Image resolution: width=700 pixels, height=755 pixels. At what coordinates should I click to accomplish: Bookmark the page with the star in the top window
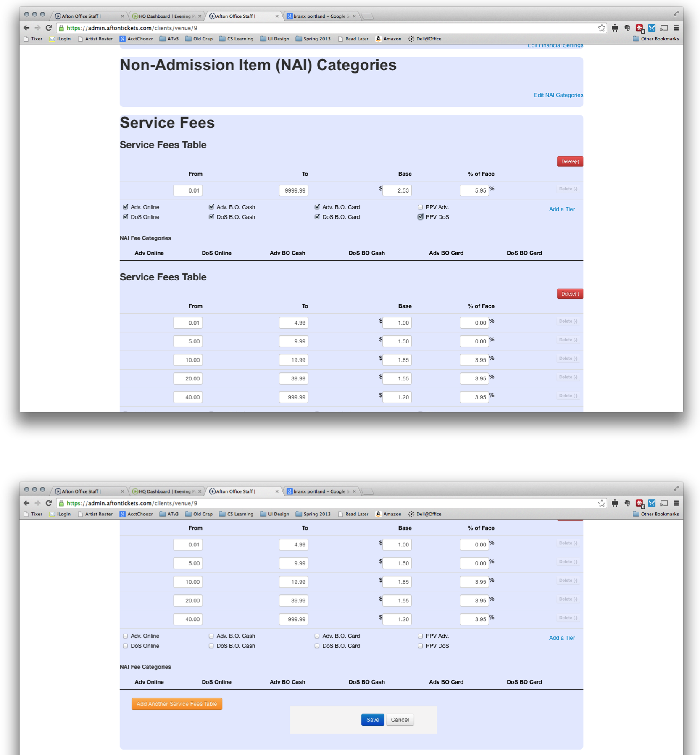(602, 28)
